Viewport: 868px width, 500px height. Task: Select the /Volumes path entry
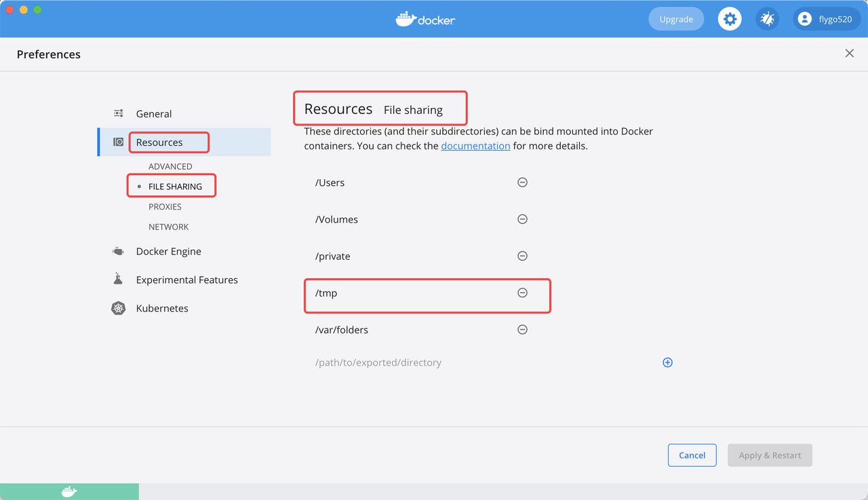coord(336,219)
